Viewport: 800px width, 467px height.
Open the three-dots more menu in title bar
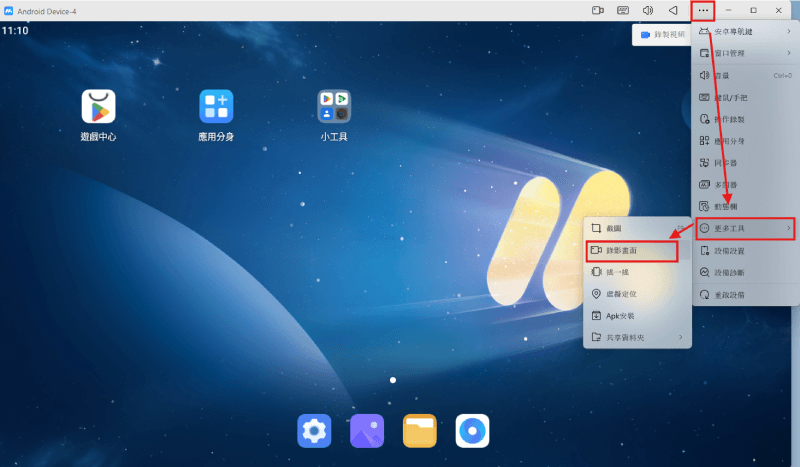[x=703, y=10]
